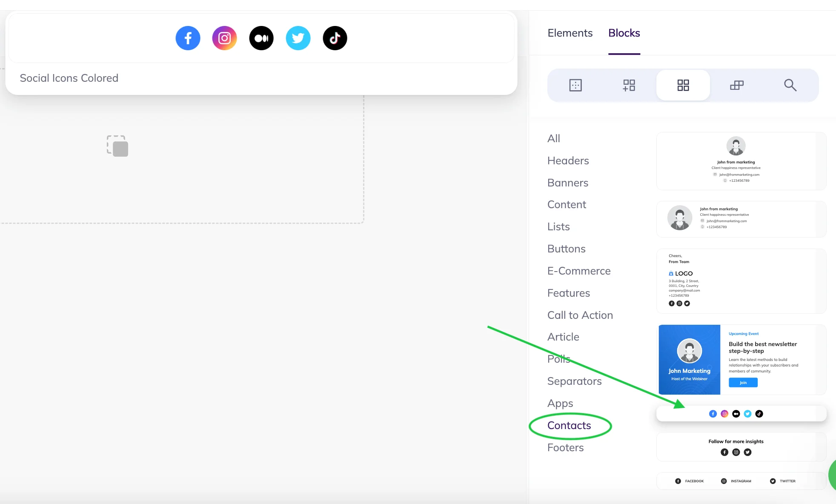Choose the Call to Action category
The height and width of the screenshot is (504, 836).
pyautogui.click(x=580, y=315)
